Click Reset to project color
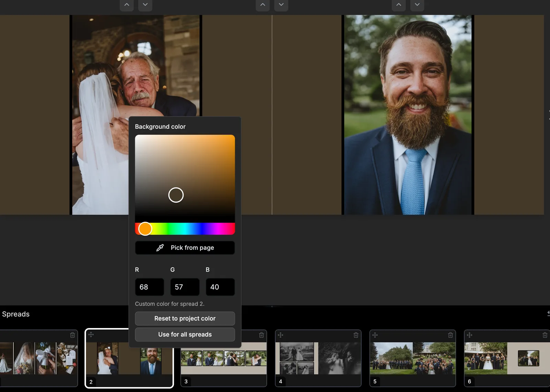Viewport: 550px width, 392px height. coord(185,318)
